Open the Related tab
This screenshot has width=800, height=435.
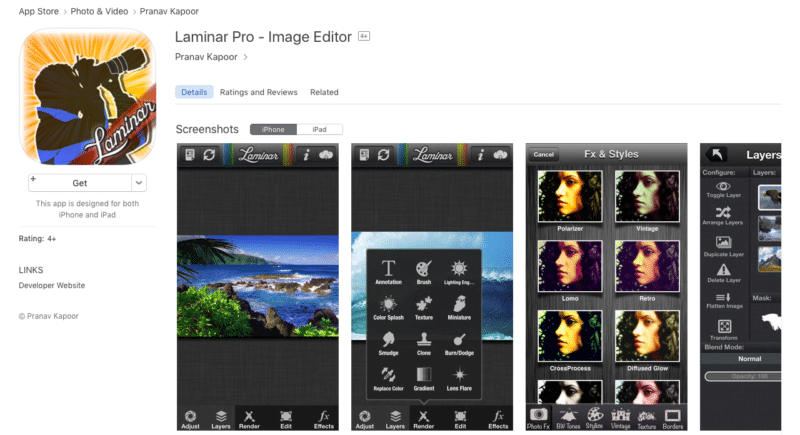point(324,92)
